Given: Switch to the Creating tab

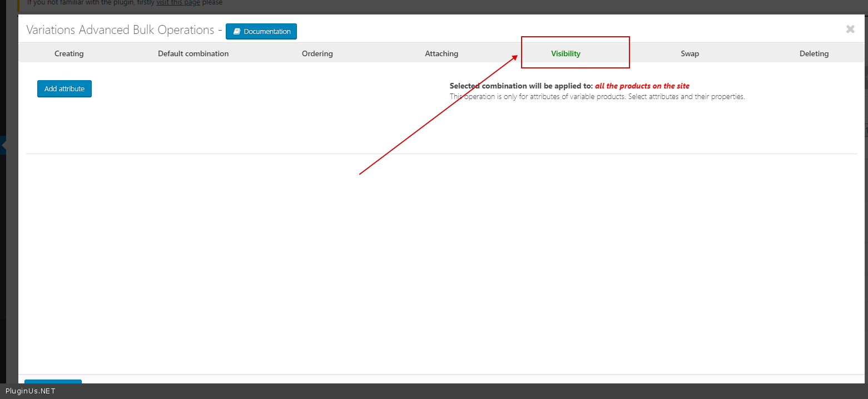Looking at the screenshot, I should (69, 53).
